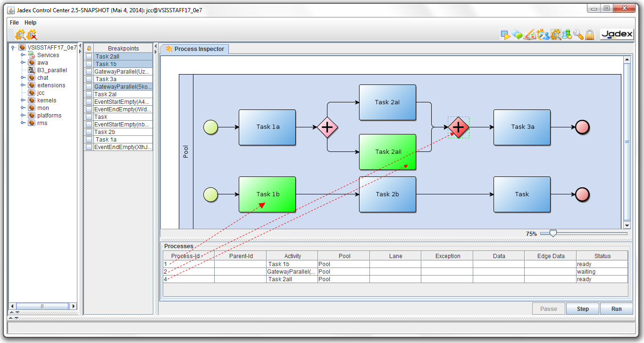Enable the breakpoint checkbox for Task 1b
644x343 pixels.
pos(89,64)
